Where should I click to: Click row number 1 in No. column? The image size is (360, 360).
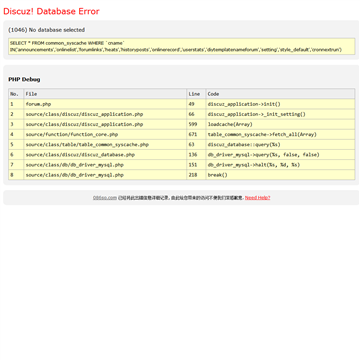coord(16,104)
